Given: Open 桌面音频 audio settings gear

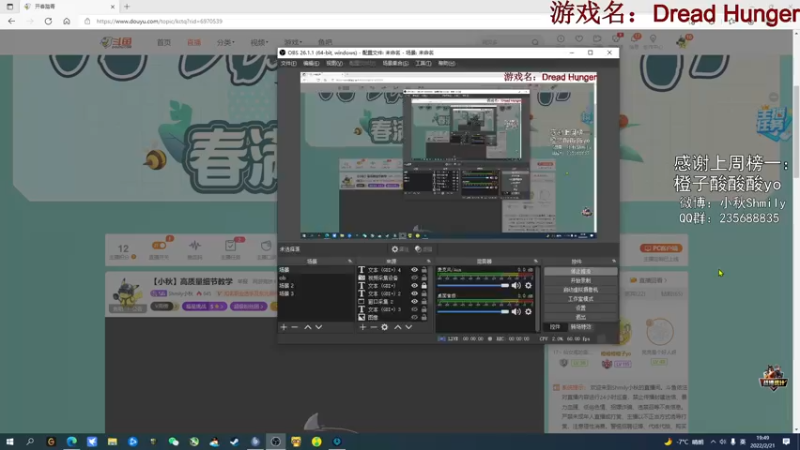Looking at the screenshot, I should [x=529, y=311].
